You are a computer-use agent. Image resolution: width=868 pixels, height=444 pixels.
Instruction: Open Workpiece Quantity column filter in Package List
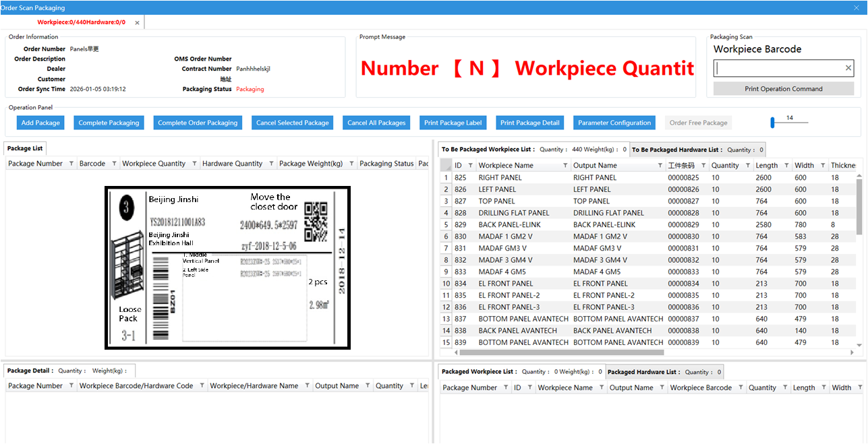(x=194, y=164)
